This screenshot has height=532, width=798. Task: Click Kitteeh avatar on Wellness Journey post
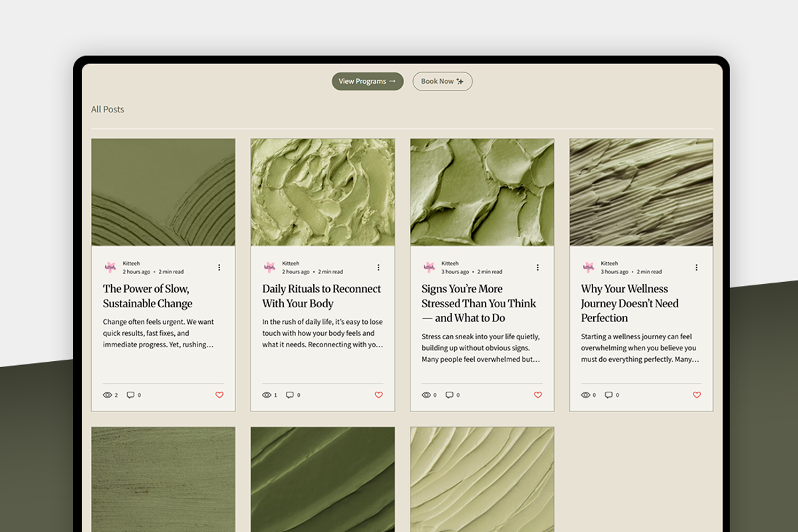pyautogui.click(x=589, y=267)
